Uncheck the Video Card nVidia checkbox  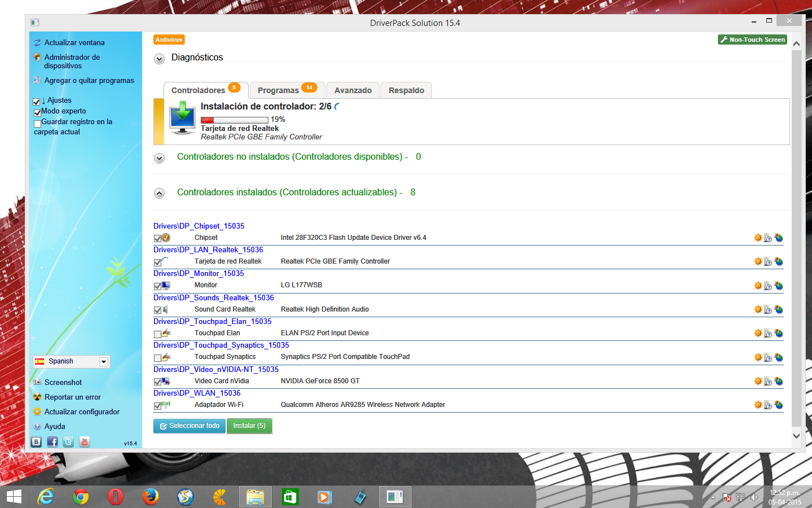click(157, 382)
